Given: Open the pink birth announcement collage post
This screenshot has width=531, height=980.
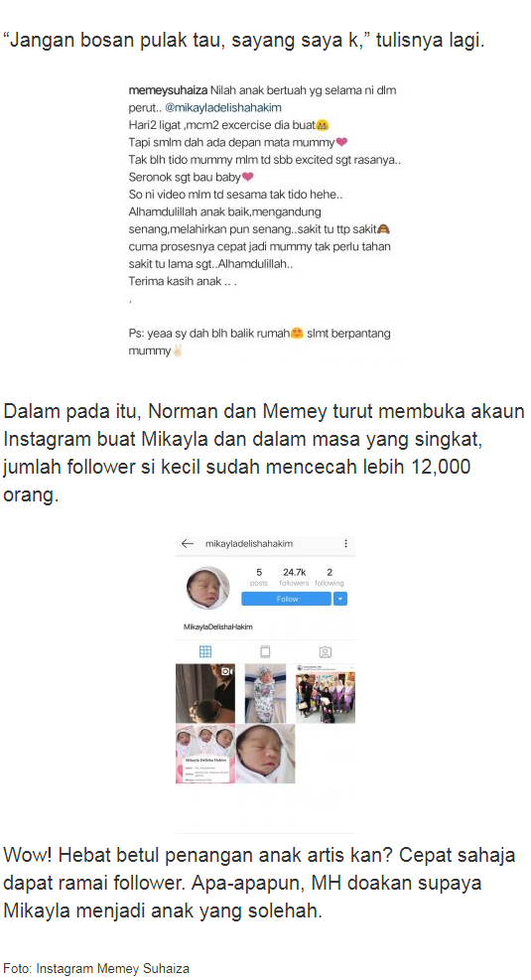Looking at the screenshot, I should tap(205, 754).
